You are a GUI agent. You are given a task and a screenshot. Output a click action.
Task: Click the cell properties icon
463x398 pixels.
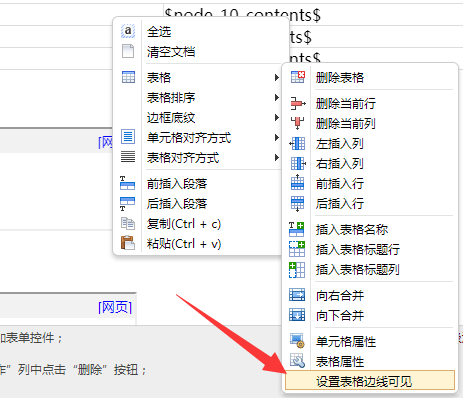click(x=297, y=340)
